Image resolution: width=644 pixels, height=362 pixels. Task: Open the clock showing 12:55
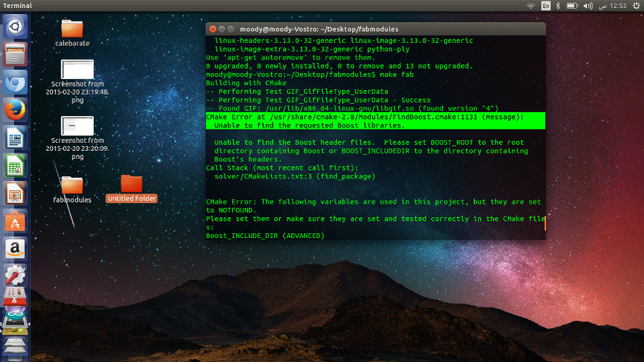(x=612, y=6)
